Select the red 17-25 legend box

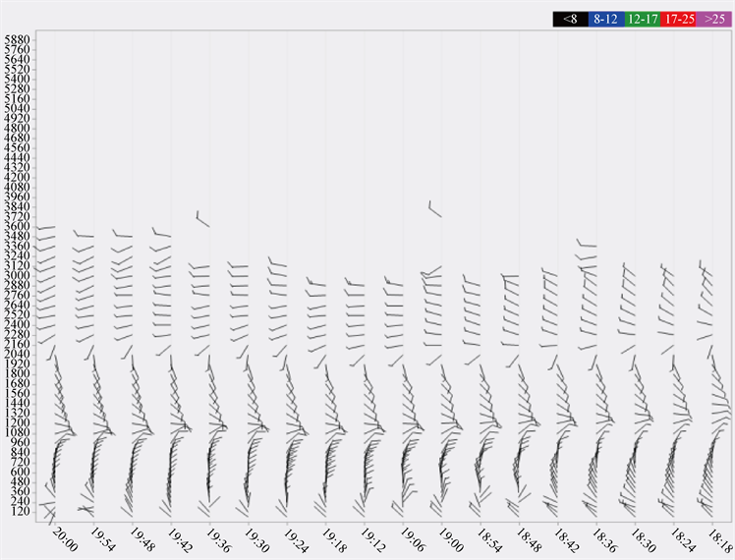[x=677, y=19]
